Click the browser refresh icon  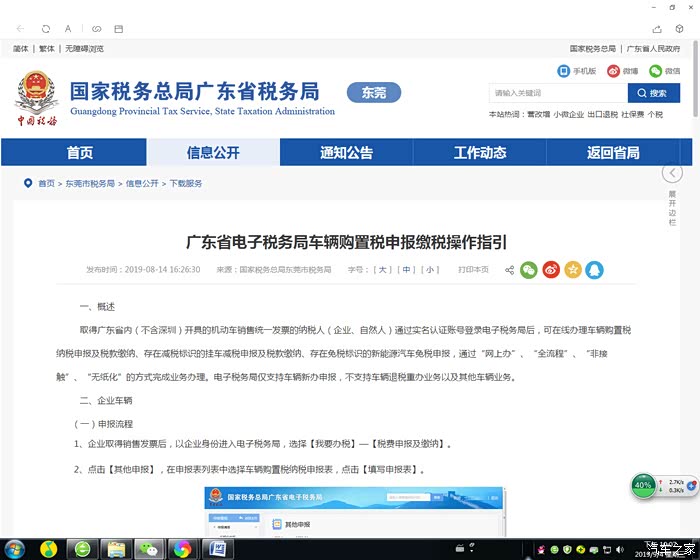point(45,29)
